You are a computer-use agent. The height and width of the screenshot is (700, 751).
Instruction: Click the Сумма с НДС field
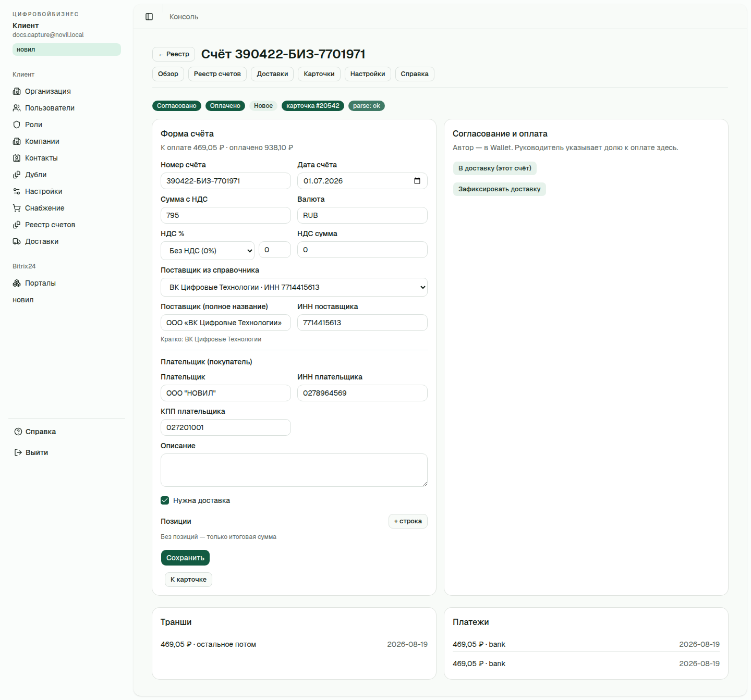[x=226, y=215]
